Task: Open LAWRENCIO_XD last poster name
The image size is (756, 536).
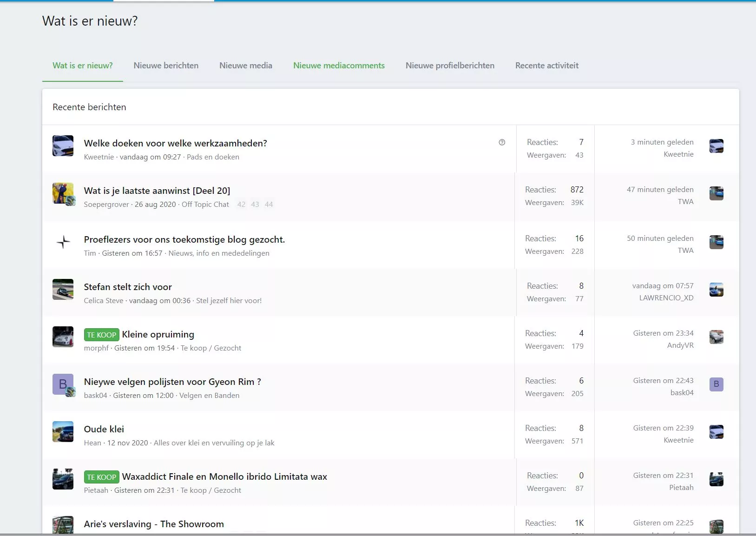Action: 666,298
